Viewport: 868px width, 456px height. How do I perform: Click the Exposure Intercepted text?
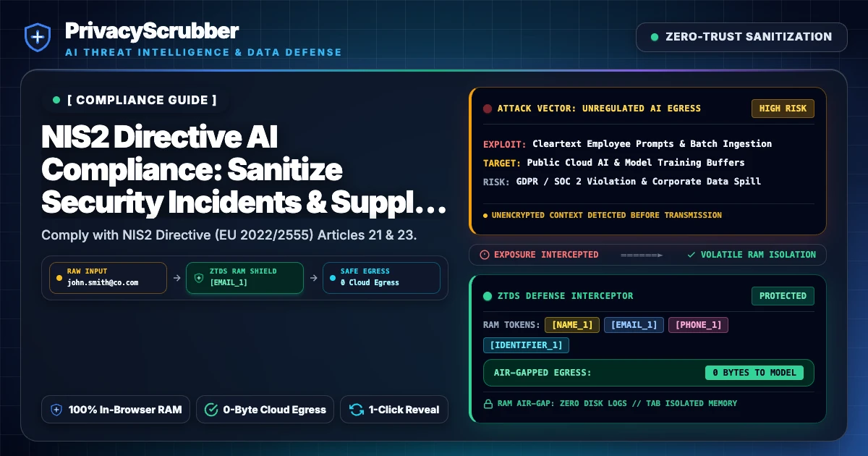coord(546,255)
